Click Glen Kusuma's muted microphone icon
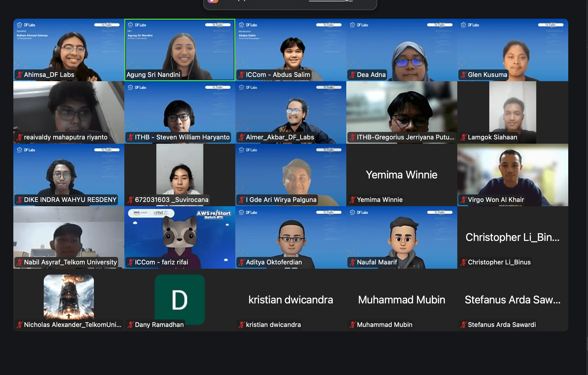588x375 pixels. [x=463, y=75]
